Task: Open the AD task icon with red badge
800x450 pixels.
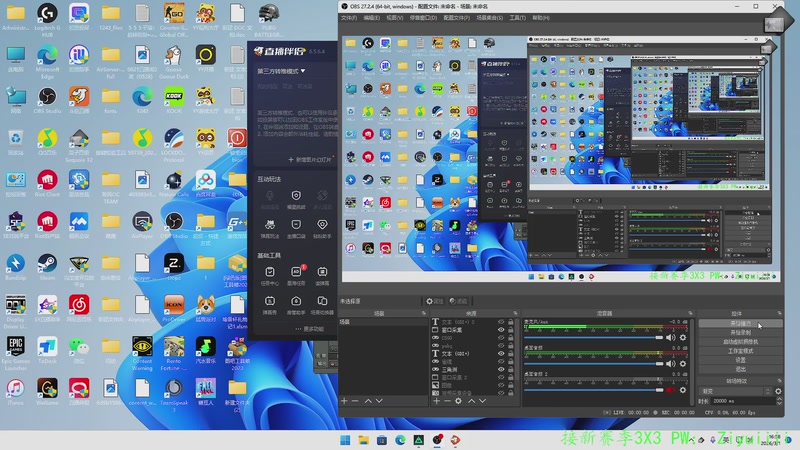Action: click(296, 275)
